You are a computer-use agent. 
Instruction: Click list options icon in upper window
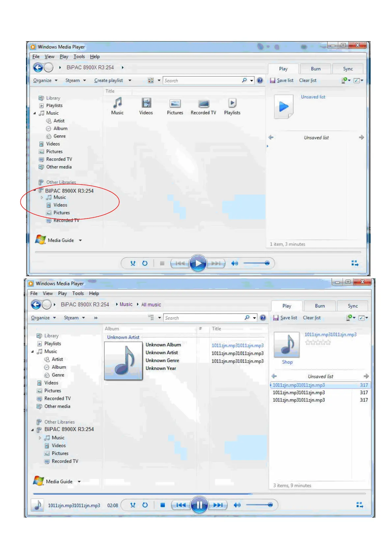tap(358, 80)
